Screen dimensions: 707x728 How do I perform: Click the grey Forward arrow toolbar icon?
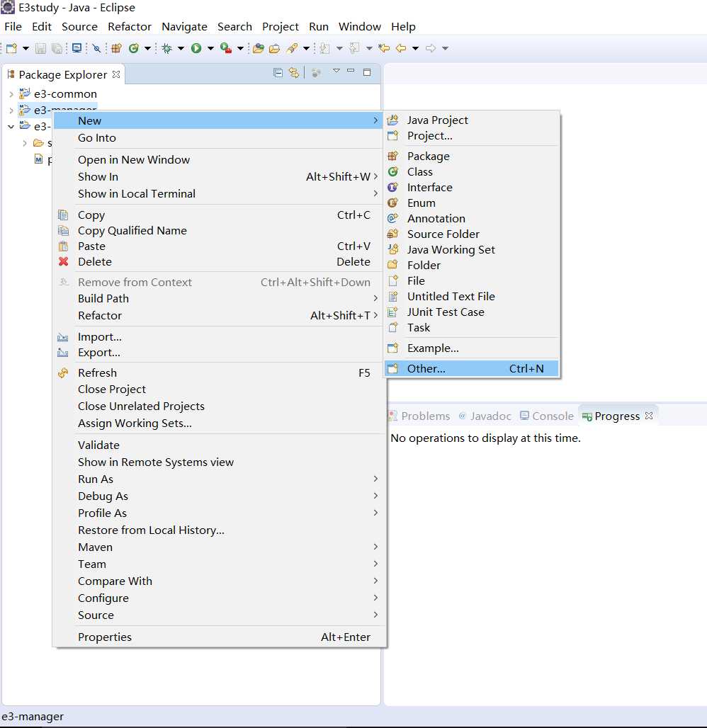(x=431, y=48)
